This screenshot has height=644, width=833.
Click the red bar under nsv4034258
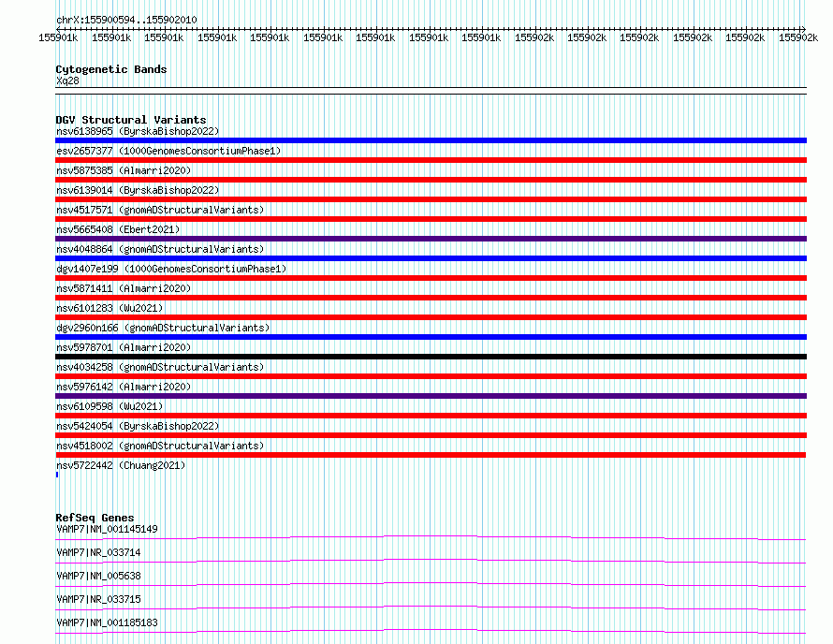[x=431, y=376]
